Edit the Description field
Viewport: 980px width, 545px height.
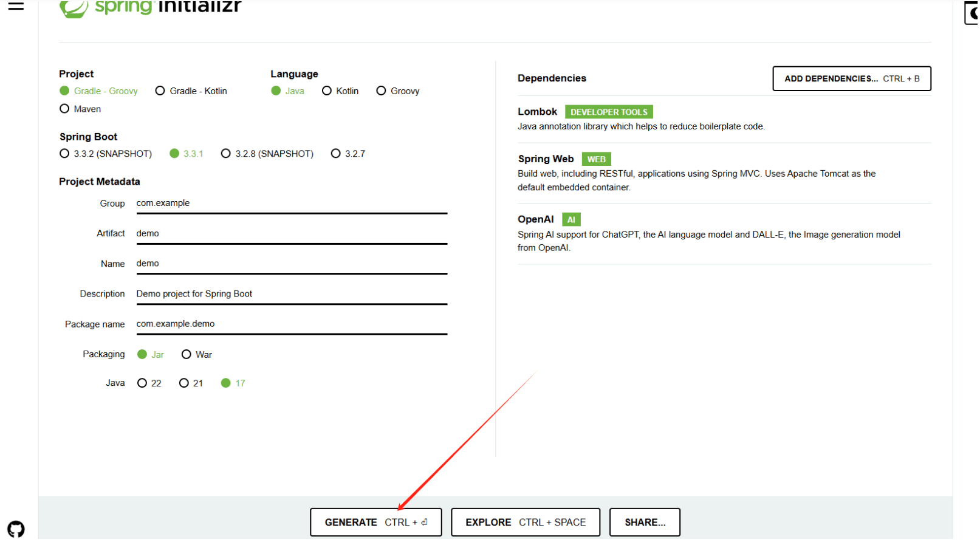coord(292,294)
